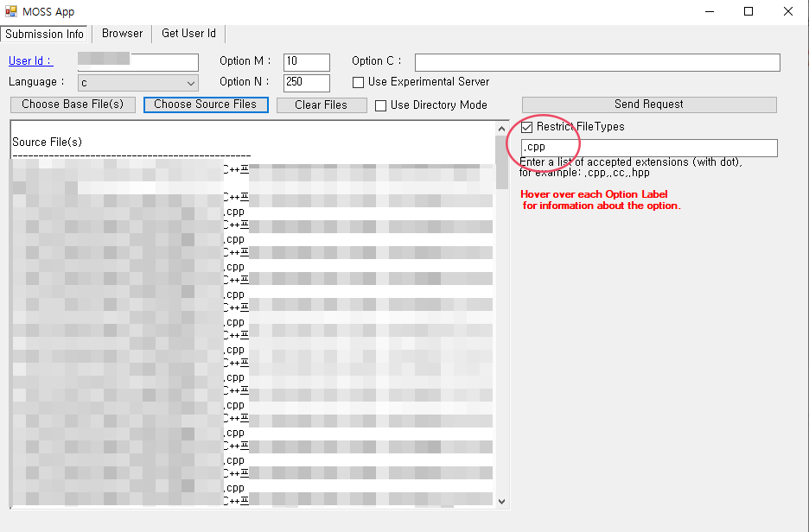Click the file list scroll up arrow
The image size is (809, 532).
501,129
